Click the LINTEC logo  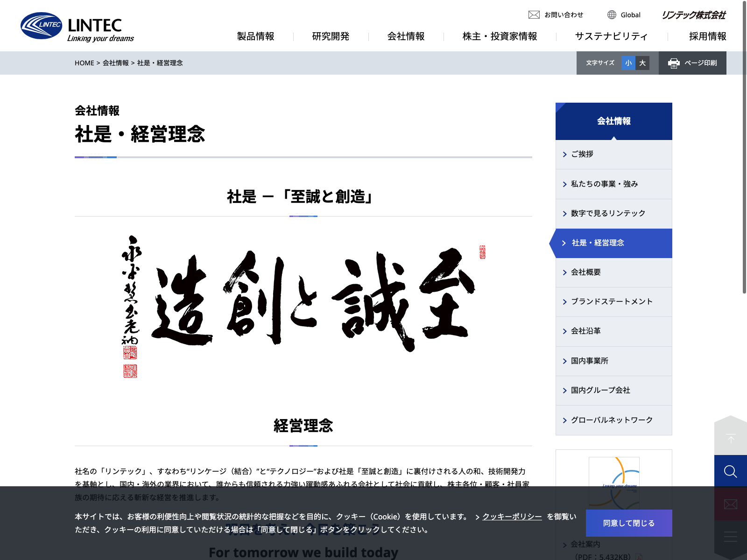[78, 27]
